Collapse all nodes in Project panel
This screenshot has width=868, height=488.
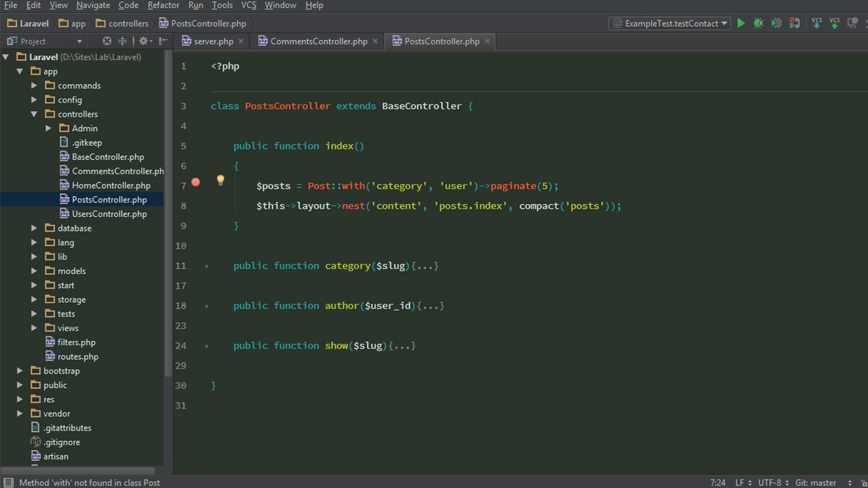tap(122, 41)
